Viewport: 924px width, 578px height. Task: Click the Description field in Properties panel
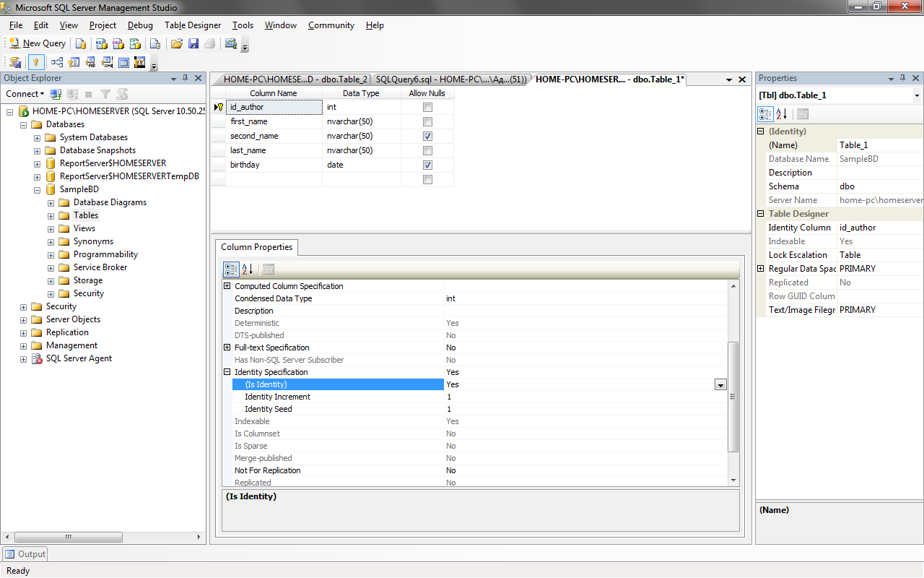[x=880, y=173]
